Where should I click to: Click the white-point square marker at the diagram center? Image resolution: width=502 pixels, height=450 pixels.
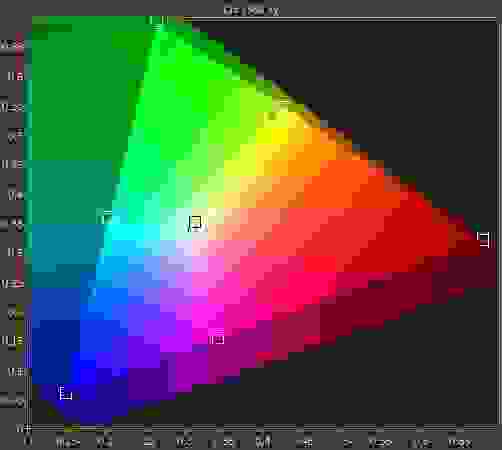(x=195, y=223)
